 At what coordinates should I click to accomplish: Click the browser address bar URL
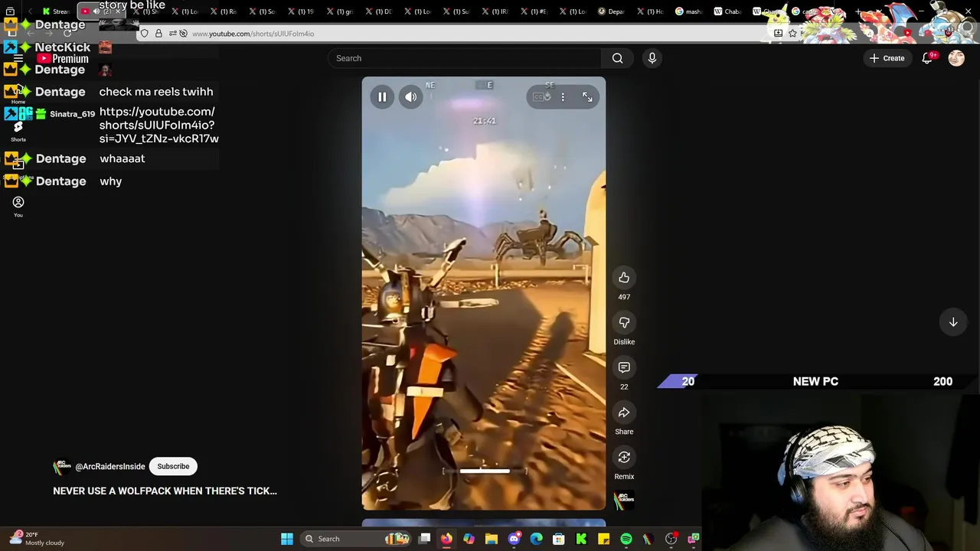253,34
